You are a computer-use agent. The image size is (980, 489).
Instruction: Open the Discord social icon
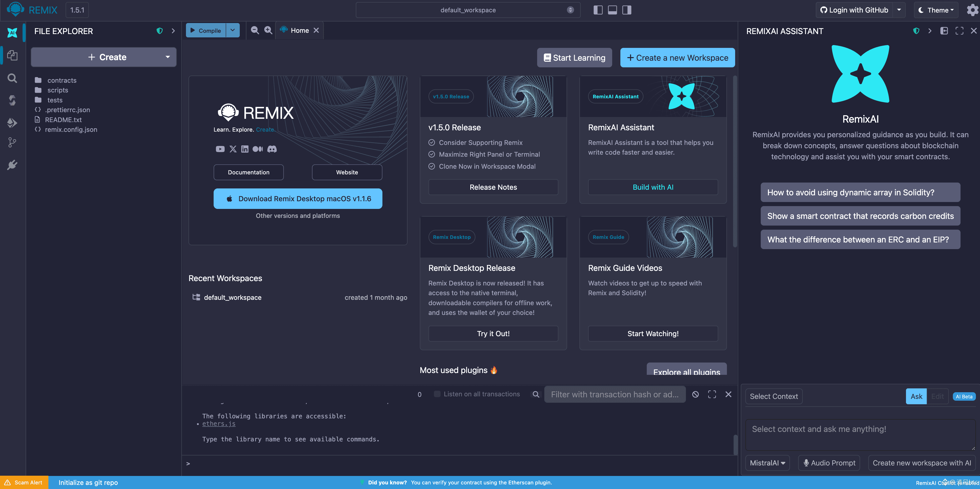[x=272, y=149]
